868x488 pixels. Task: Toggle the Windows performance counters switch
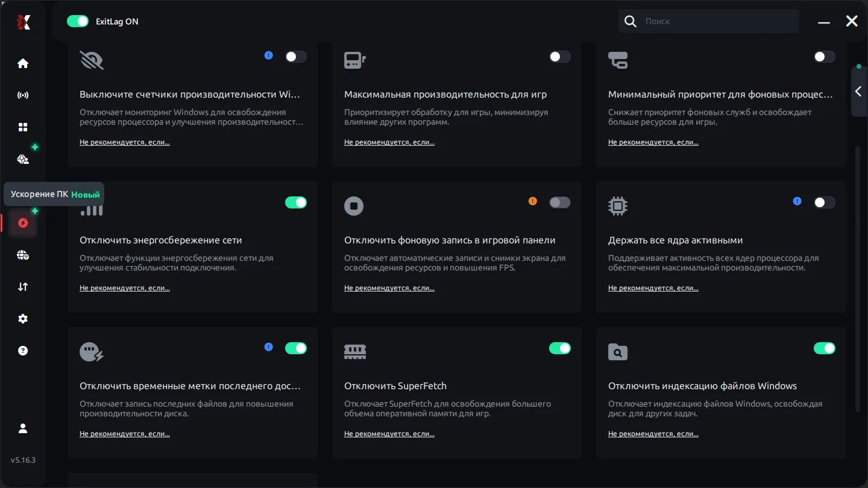(296, 57)
